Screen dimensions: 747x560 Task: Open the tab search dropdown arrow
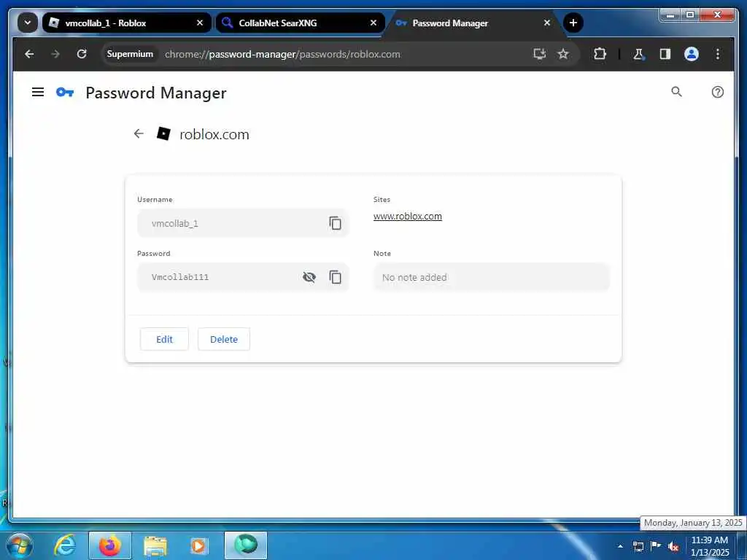click(x=28, y=23)
